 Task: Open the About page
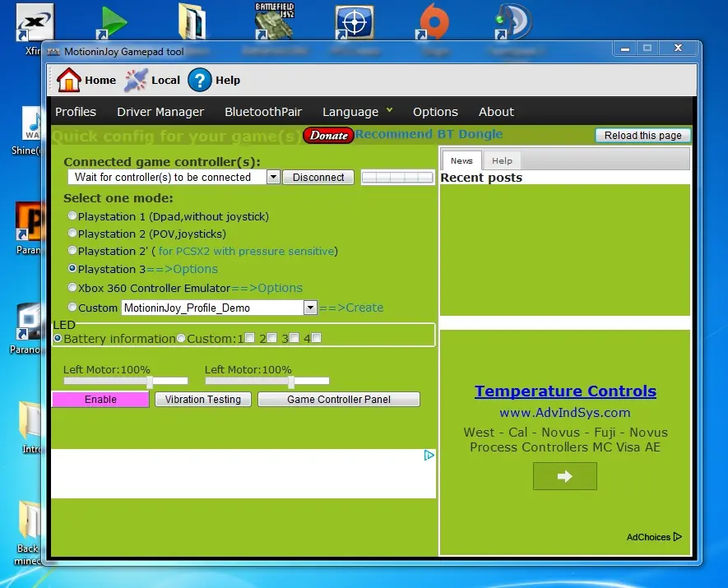[496, 112]
